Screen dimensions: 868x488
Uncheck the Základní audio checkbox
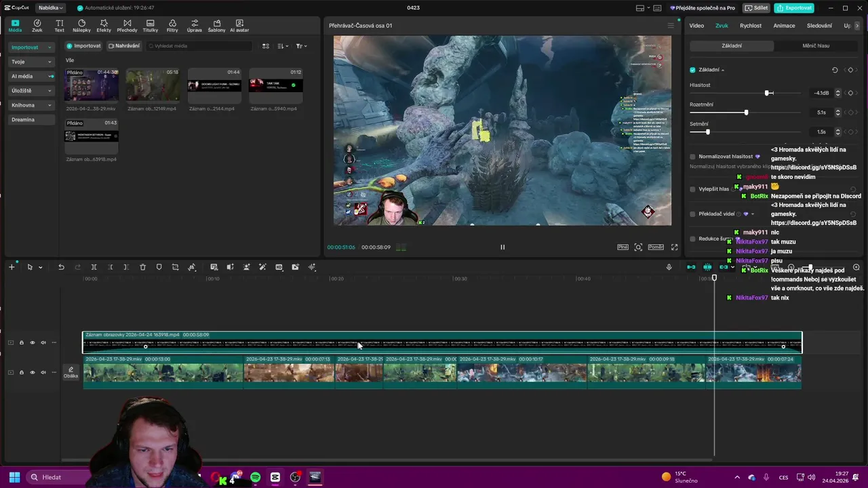pos(692,70)
